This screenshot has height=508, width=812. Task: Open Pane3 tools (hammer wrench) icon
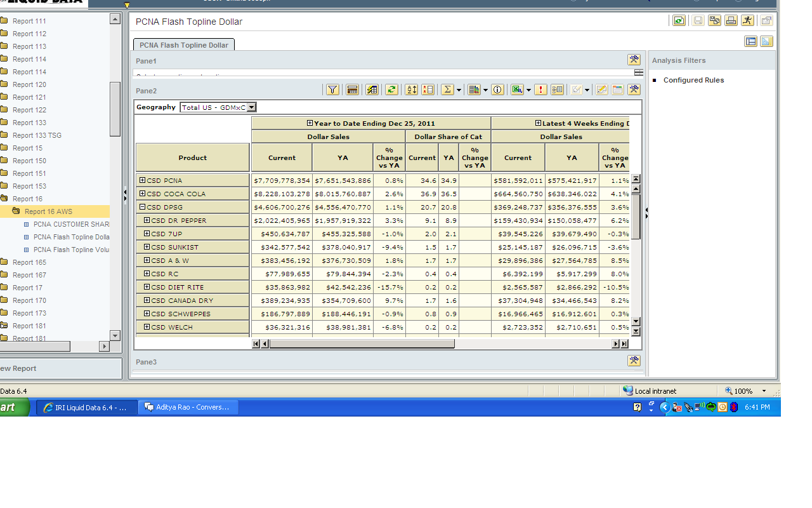[x=634, y=361]
